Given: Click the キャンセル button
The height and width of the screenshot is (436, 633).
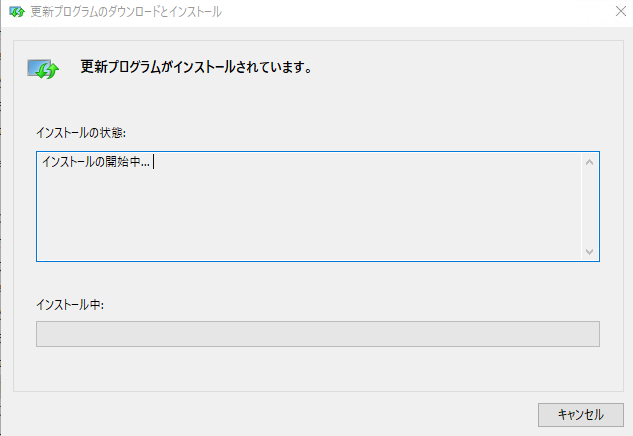Looking at the screenshot, I should 581,415.
